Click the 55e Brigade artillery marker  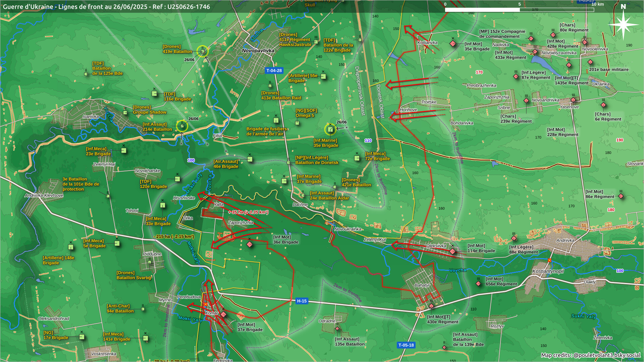point(323,76)
